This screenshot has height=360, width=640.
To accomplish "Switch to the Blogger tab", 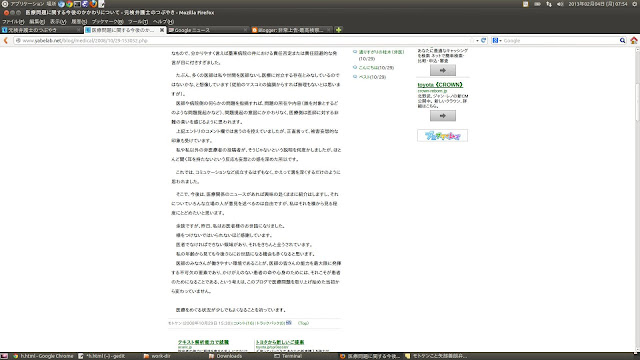I will pyautogui.click(x=291, y=30).
